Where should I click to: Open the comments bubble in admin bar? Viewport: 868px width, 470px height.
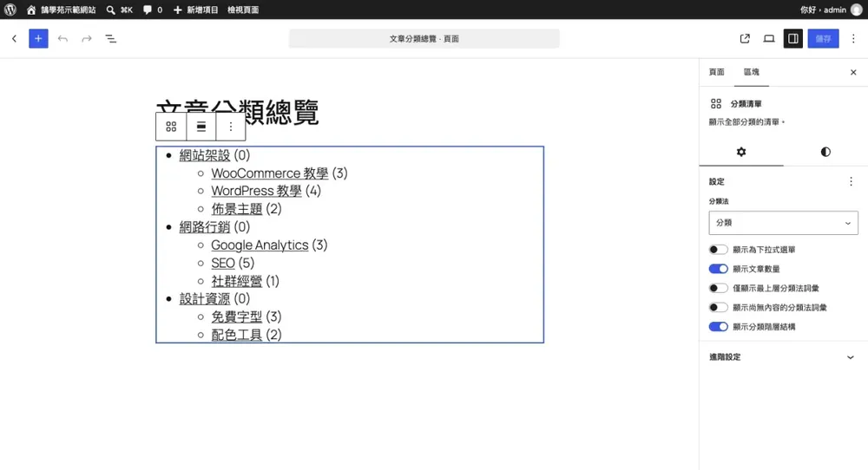pos(148,10)
